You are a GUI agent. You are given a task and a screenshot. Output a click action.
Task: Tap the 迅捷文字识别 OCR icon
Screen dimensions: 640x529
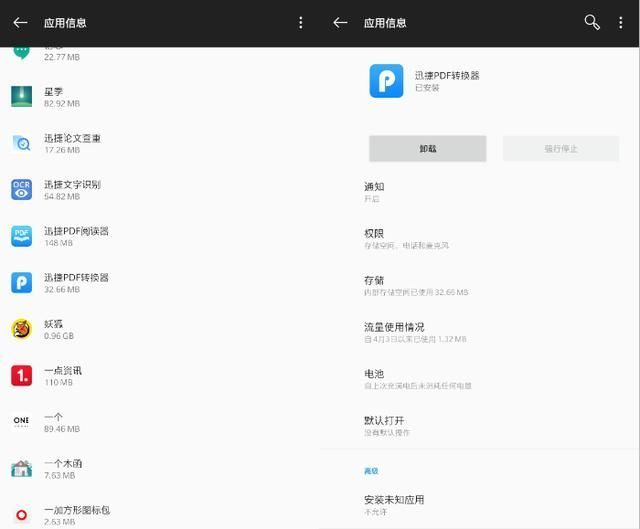point(21,189)
